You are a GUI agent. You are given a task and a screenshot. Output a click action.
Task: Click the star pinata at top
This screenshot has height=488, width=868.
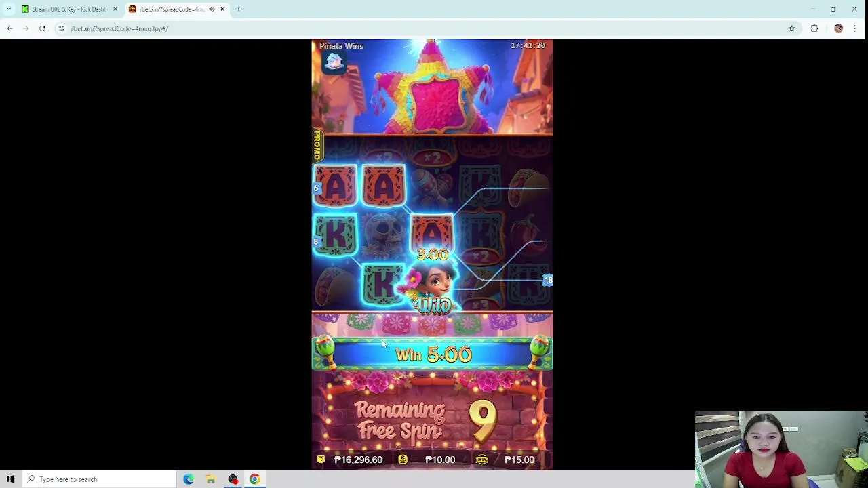tap(433, 88)
